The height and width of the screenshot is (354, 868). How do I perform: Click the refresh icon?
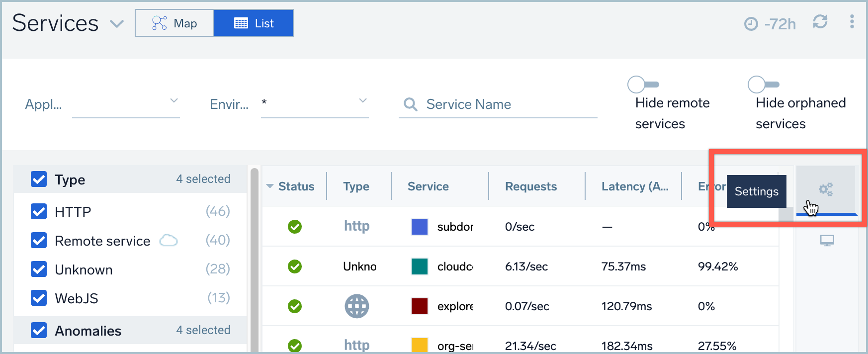pos(820,22)
